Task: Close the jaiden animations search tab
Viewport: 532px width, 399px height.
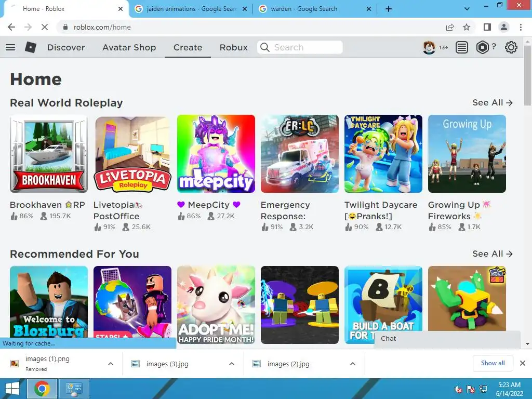Action: tap(245, 9)
